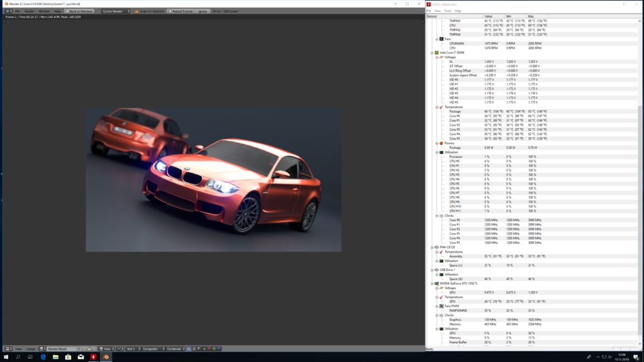Click the NVIDIA GeForce GTX 1050 Ti icon
This screenshot has height=362, width=644.
tap(436, 283)
